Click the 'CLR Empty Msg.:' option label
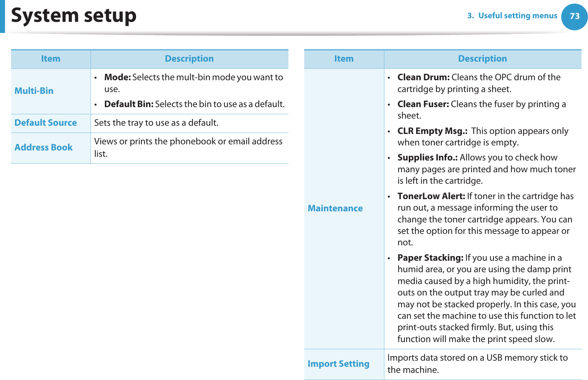The height and width of the screenshot is (380, 588). (432, 131)
